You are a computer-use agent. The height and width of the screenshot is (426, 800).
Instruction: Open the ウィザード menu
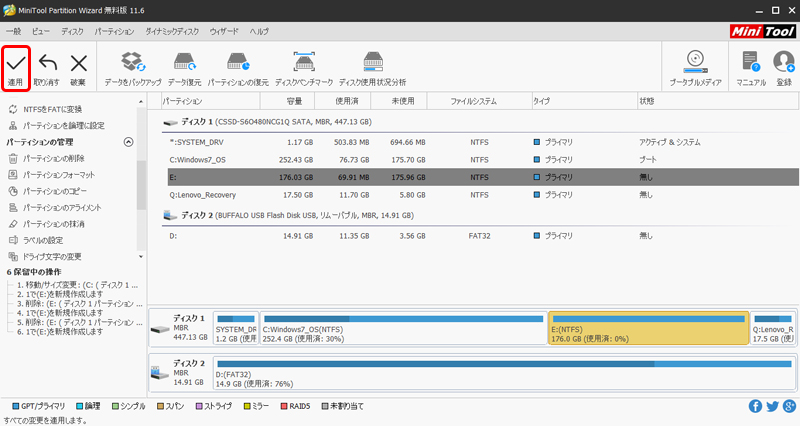point(224,32)
